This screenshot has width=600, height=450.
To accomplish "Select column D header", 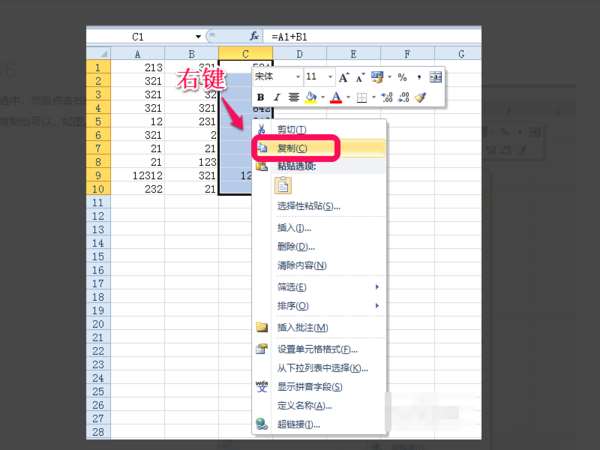I will (x=300, y=54).
